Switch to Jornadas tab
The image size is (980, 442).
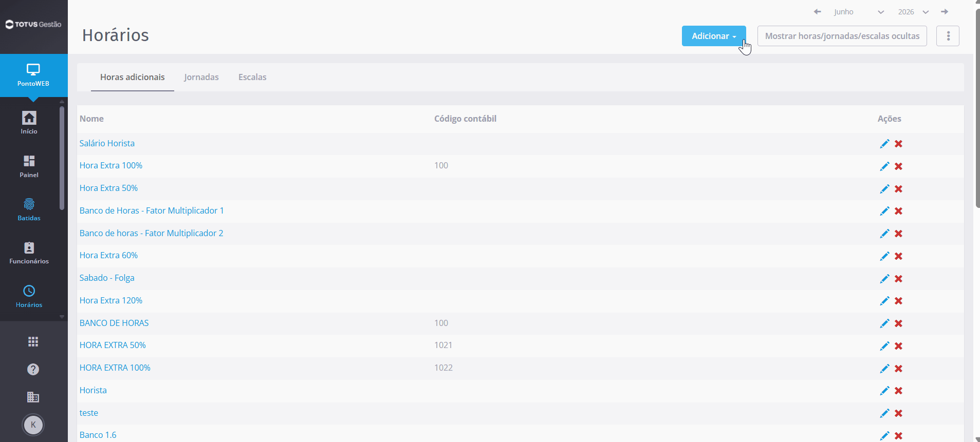[201, 77]
